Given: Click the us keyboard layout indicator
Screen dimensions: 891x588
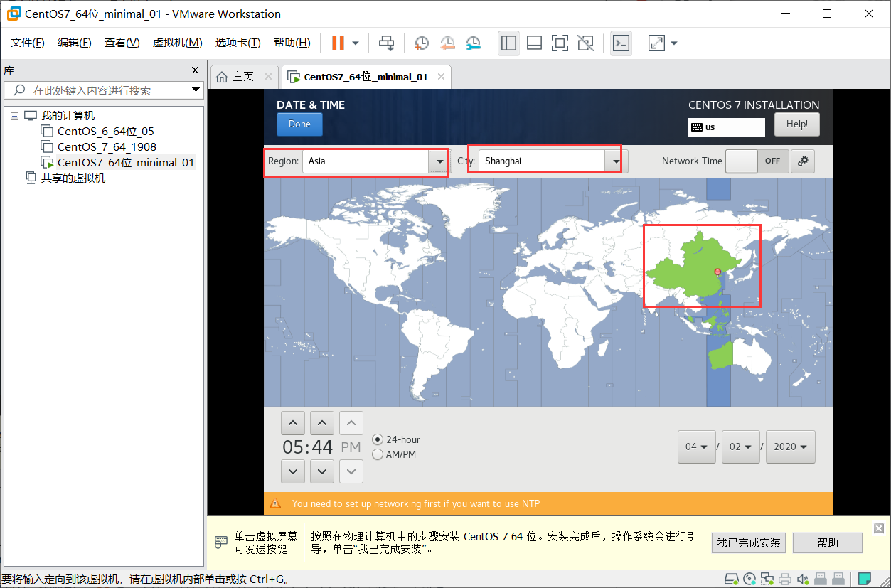Looking at the screenshot, I should [x=726, y=127].
